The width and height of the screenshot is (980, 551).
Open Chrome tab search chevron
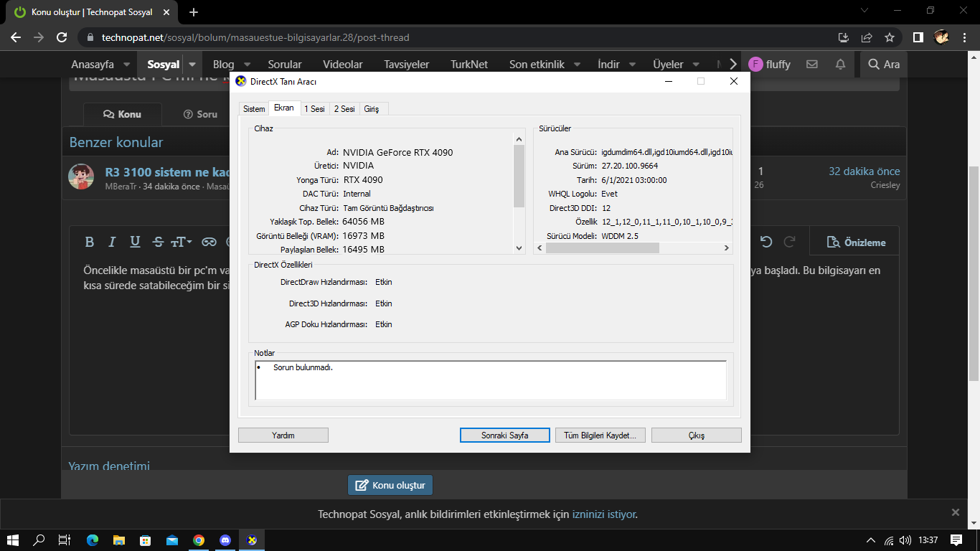point(864,11)
